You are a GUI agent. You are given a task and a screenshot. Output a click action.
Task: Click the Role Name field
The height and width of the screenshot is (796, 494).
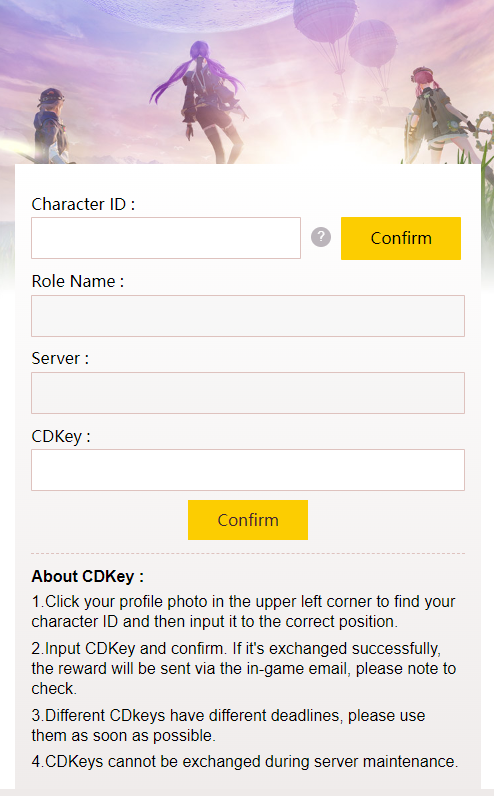[248, 316]
